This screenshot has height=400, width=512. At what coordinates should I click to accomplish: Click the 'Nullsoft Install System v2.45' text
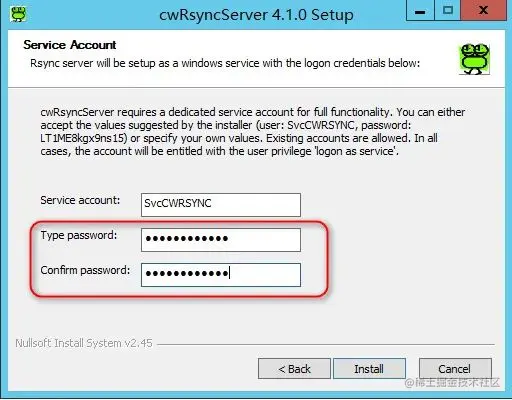pos(84,343)
